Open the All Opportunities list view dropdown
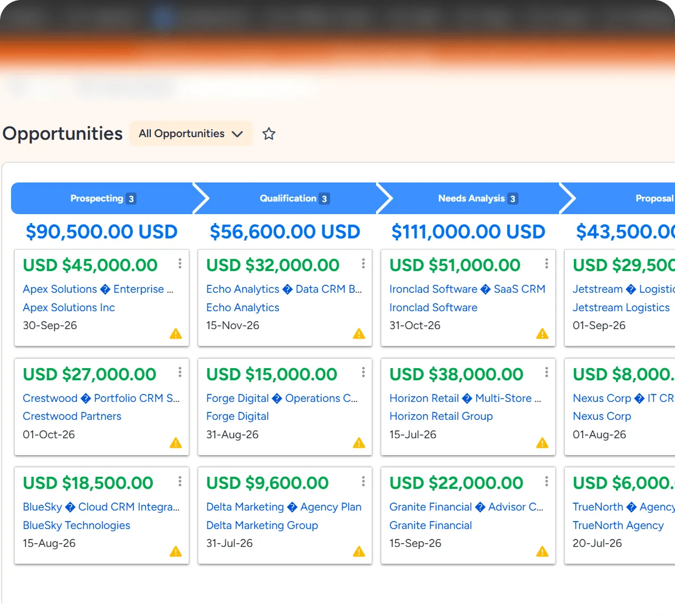The height and width of the screenshot is (616, 675). pyautogui.click(x=191, y=133)
